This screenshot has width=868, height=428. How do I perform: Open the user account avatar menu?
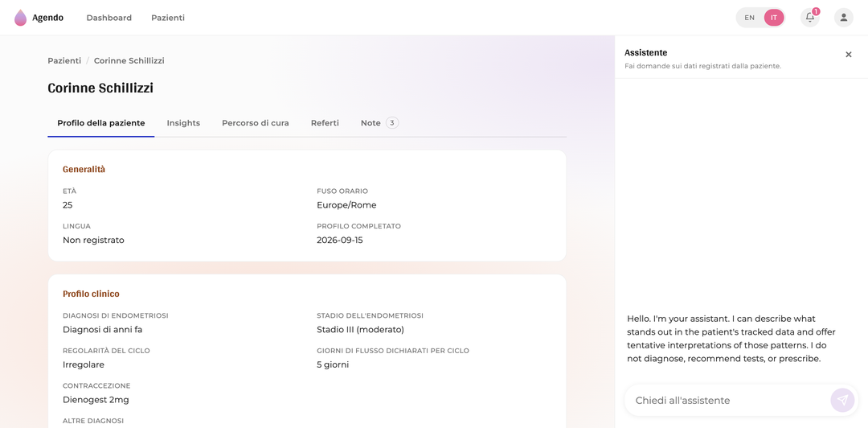coord(844,17)
